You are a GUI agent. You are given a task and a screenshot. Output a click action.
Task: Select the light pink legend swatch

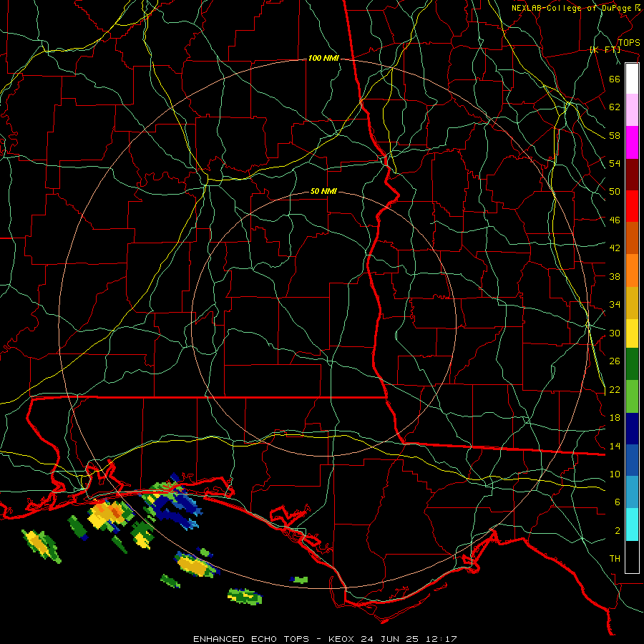[632, 109]
